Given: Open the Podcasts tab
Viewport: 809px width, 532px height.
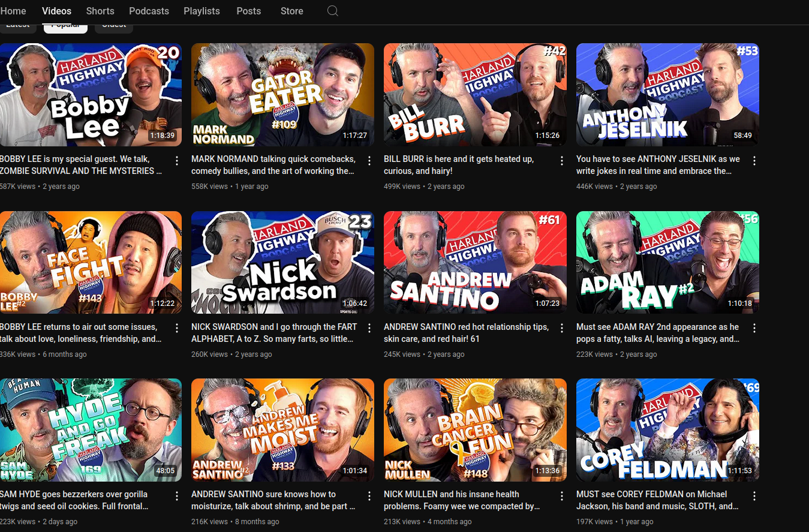Looking at the screenshot, I should point(149,11).
